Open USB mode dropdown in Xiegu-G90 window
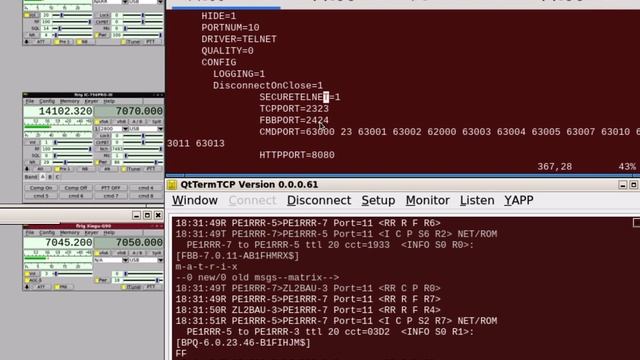The height and width of the screenshot is (360, 640). click(x=146, y=260)
